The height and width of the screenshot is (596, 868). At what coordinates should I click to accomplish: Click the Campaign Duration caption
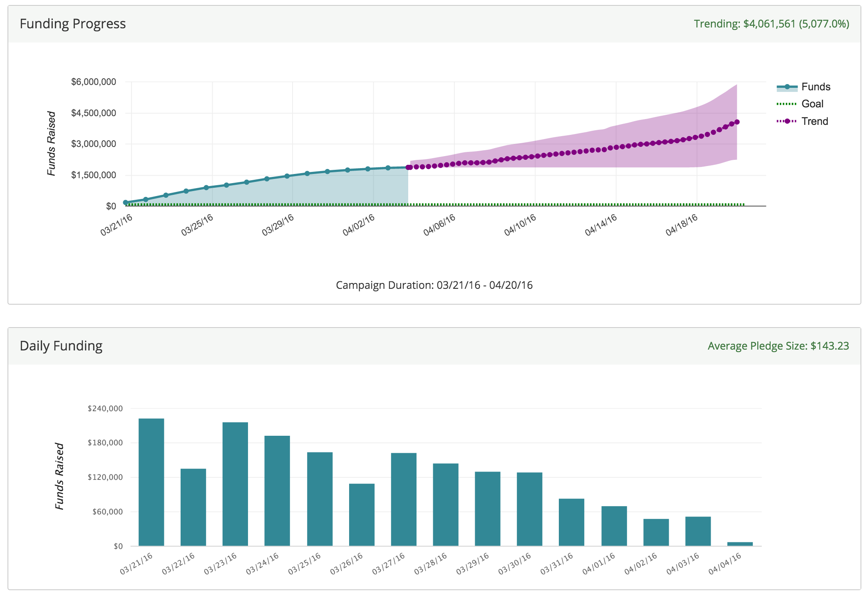434,286
